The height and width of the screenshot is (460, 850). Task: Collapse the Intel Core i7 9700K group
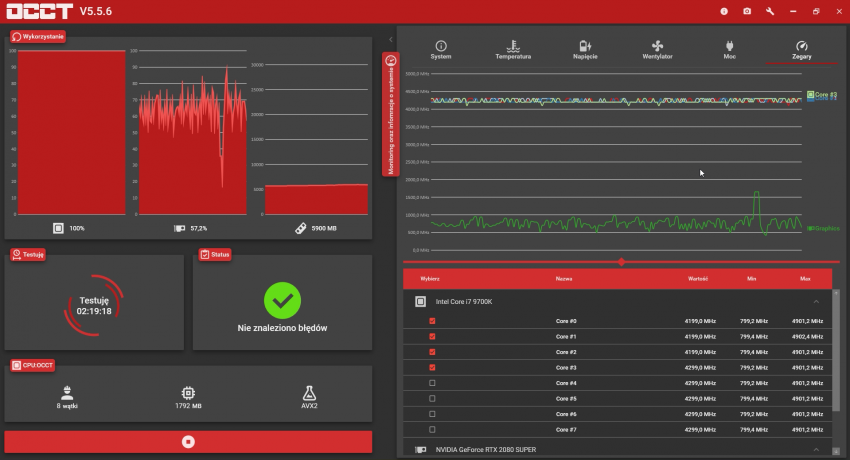[x=816, y=301]
